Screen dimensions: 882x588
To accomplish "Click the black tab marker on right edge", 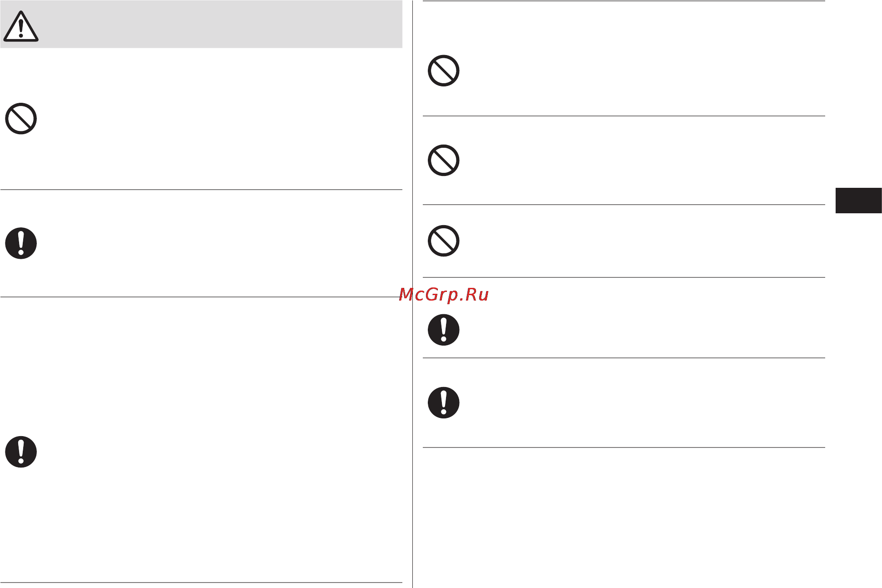I will click(x=858, y=201).
